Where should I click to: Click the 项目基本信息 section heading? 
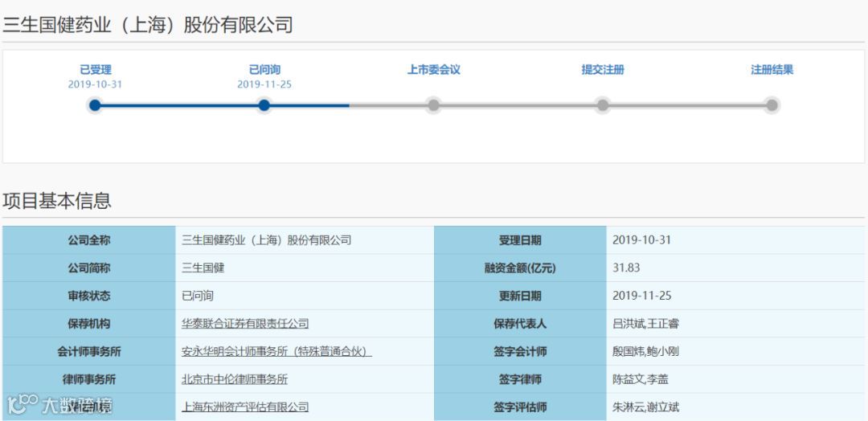point(57,200)
